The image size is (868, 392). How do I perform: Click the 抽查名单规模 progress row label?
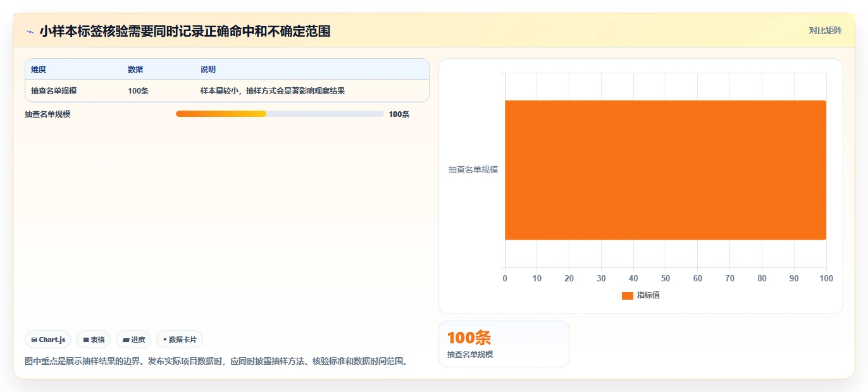[x=47, y=114]
